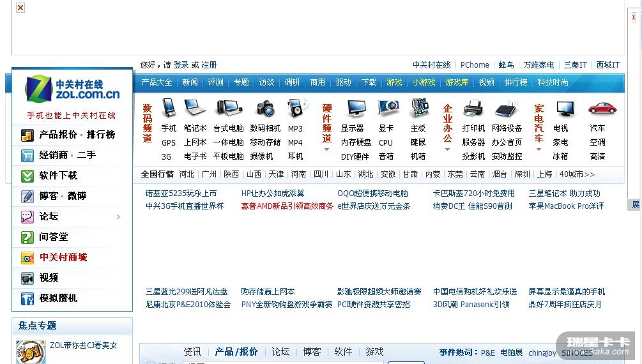Select the 数码相机 camera icon
The image size is (642, 364).
click(x=265, y=109)
